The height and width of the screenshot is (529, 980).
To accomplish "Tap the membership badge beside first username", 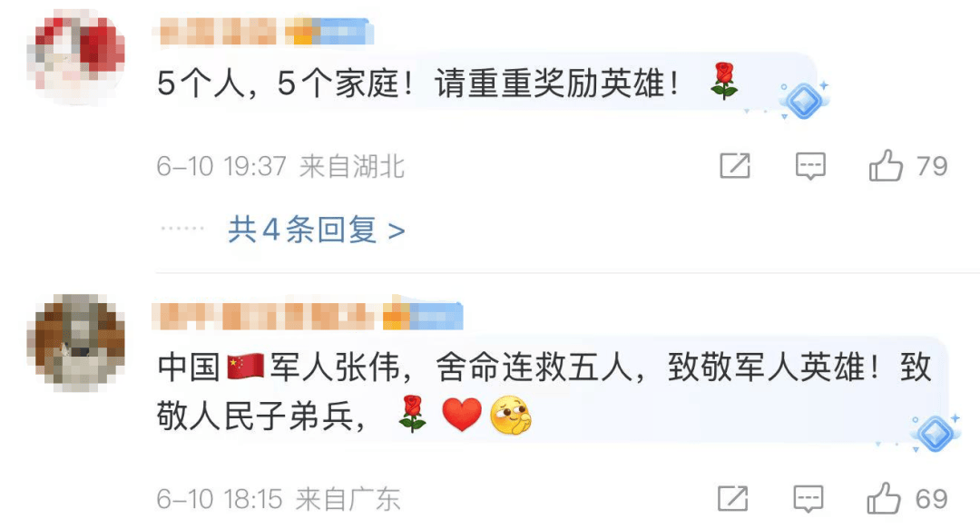I will (328, 31).
